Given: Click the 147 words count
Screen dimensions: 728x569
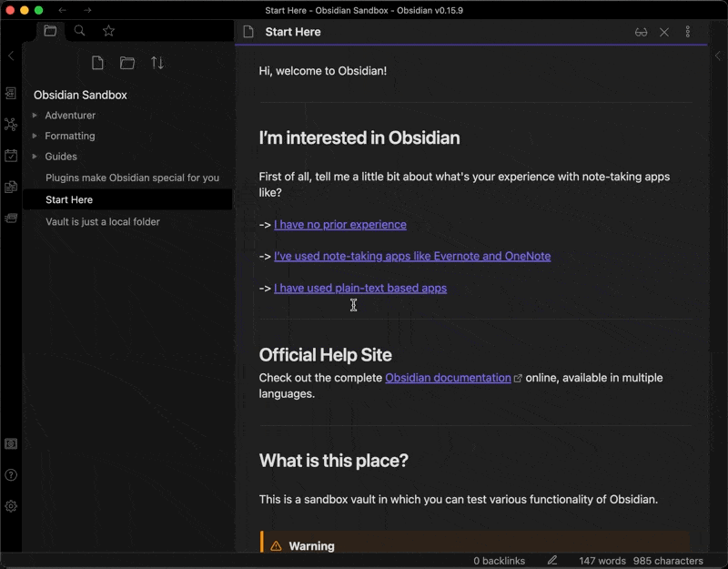Looking at the screenshot, I should [x=602, y=561].
